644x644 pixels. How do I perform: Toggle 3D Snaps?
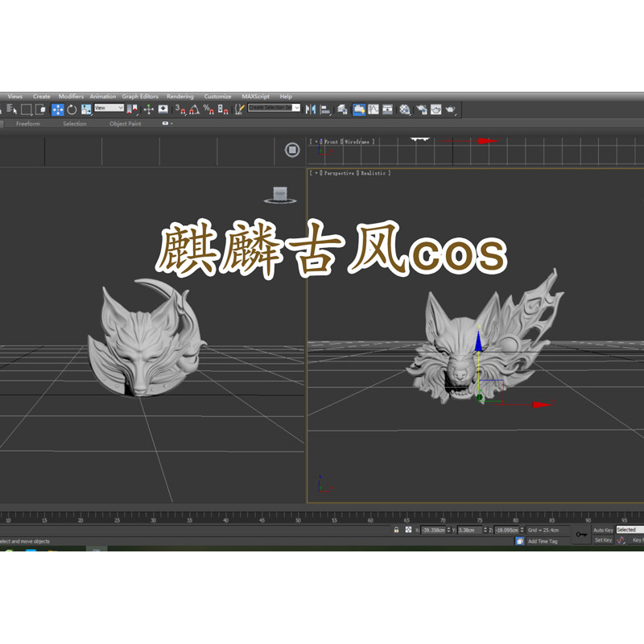[x=180, y=109]
